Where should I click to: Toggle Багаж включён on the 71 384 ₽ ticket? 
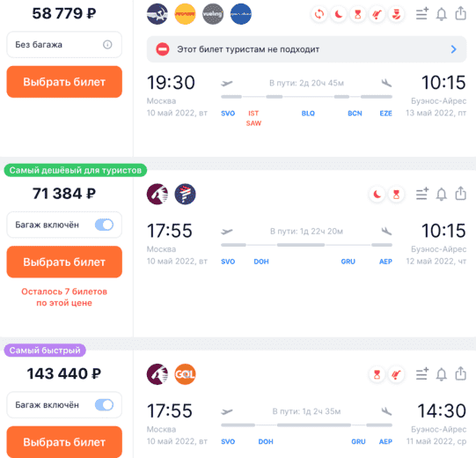[104, 225]
